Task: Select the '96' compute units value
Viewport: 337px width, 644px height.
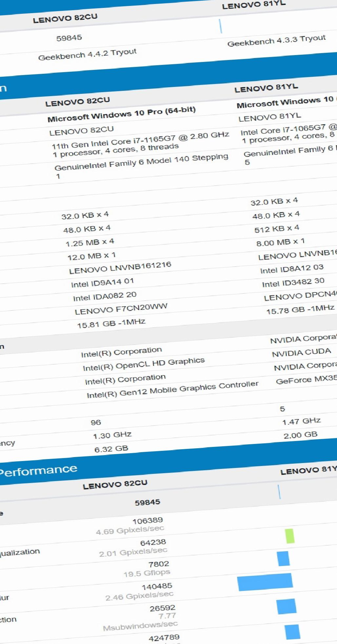Action: point(96,422)
